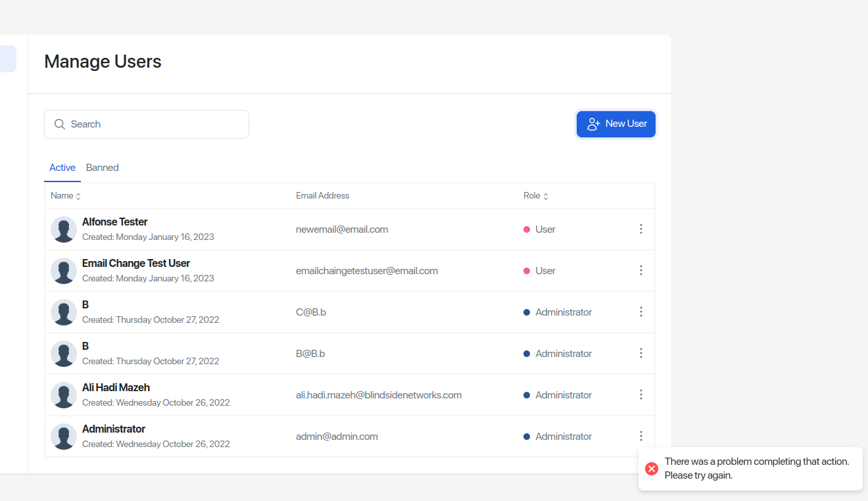This screenshot has width=868, height=501.
Task: Click the New User button
Action: pyautogui.click(x=615, y=124)
